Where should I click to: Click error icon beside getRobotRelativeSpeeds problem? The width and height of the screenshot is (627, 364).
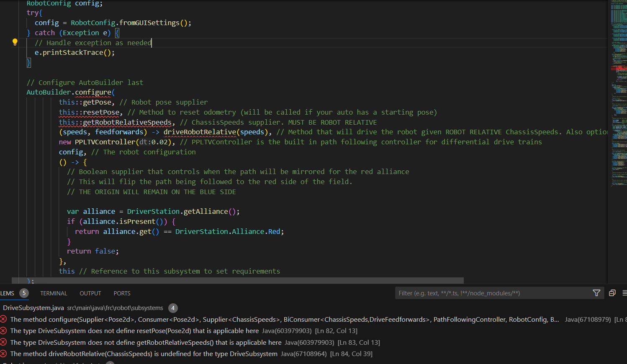tap(4, 342)
